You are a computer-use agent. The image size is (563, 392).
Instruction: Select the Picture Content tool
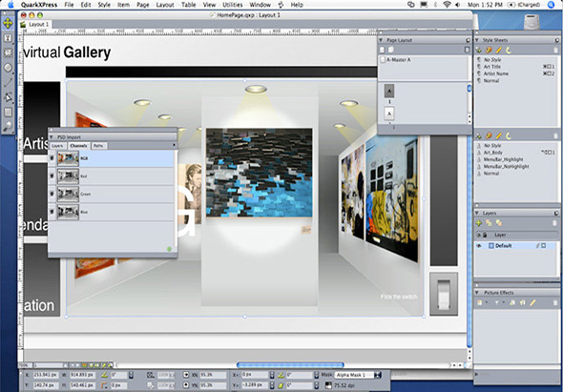[x=8, y=52]
